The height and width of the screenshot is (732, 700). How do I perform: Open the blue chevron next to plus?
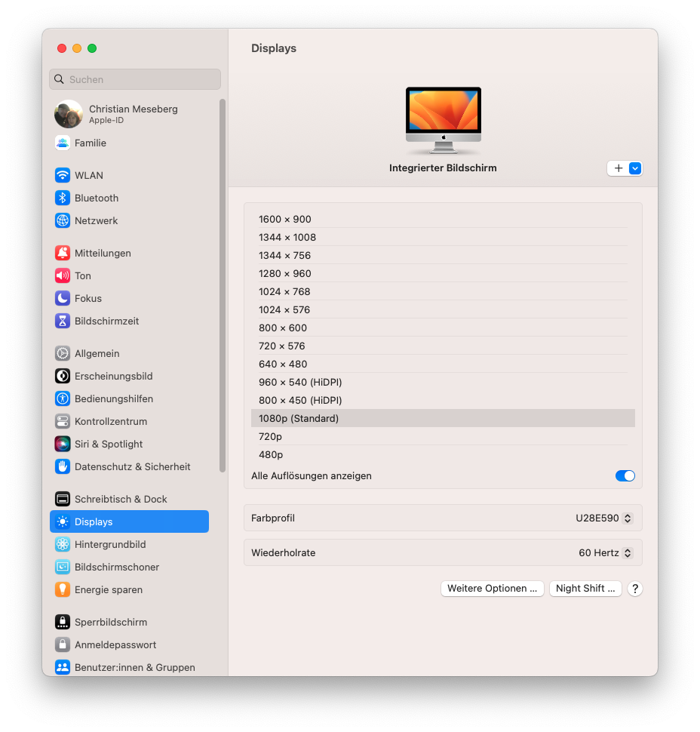coord(635,168)
